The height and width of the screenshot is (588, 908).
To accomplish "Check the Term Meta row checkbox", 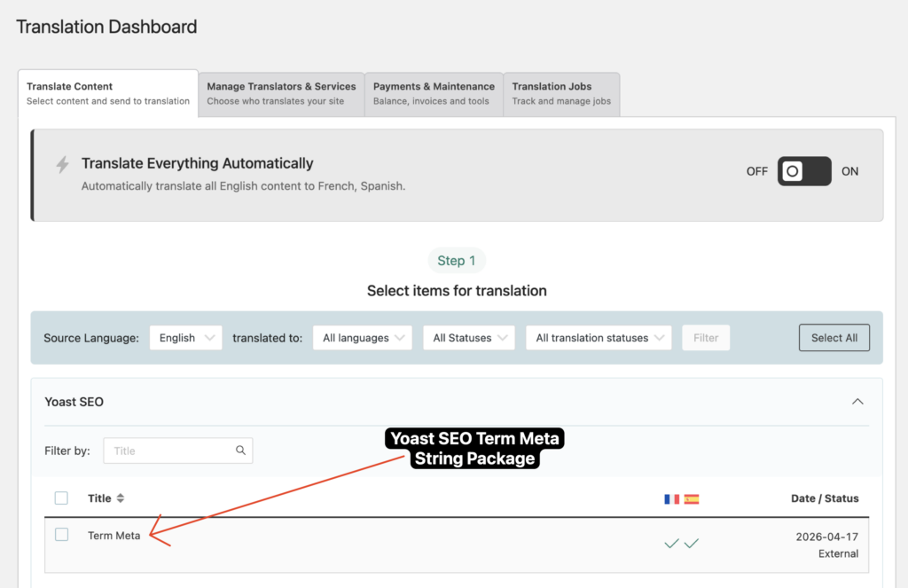I will coord(61,534).
